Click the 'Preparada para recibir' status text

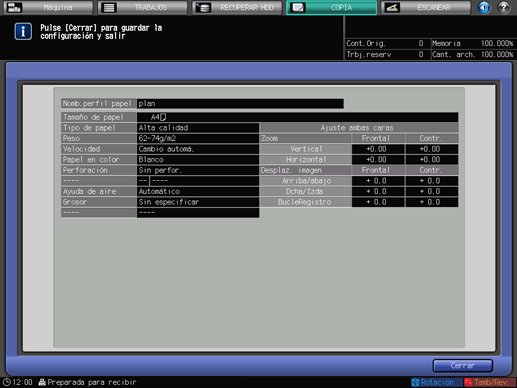[92, 382]
